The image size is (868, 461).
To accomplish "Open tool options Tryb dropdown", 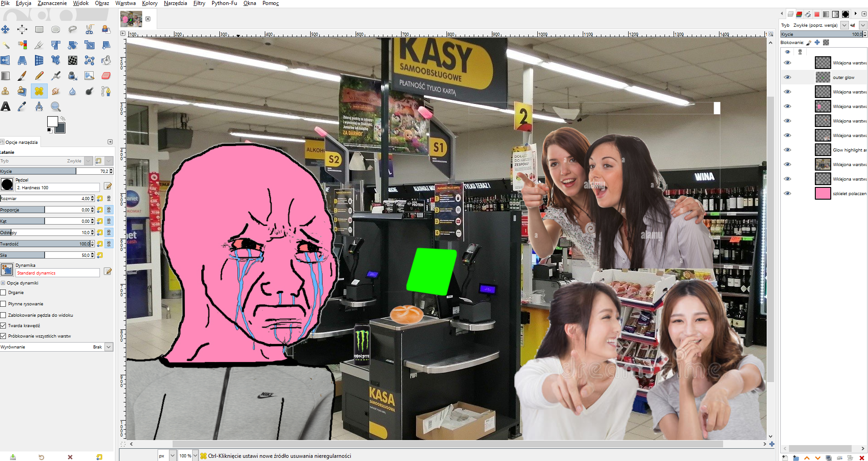I will 89,161.
